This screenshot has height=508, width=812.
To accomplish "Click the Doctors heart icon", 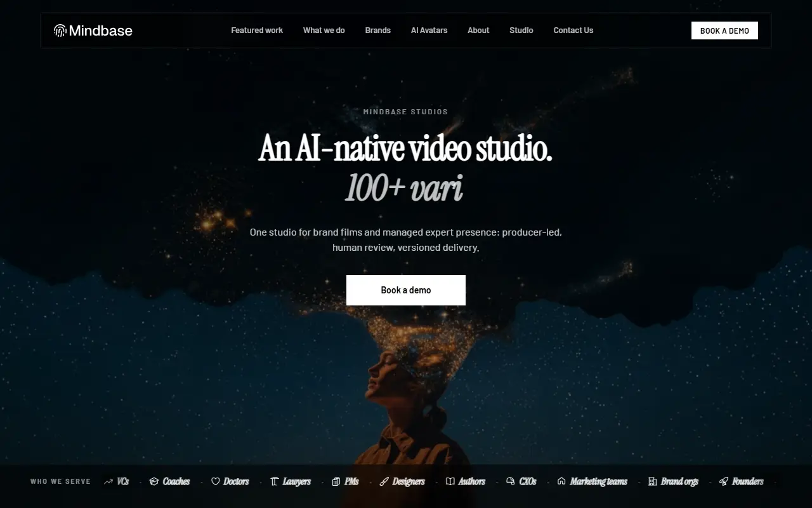I will tap(215, 482).
